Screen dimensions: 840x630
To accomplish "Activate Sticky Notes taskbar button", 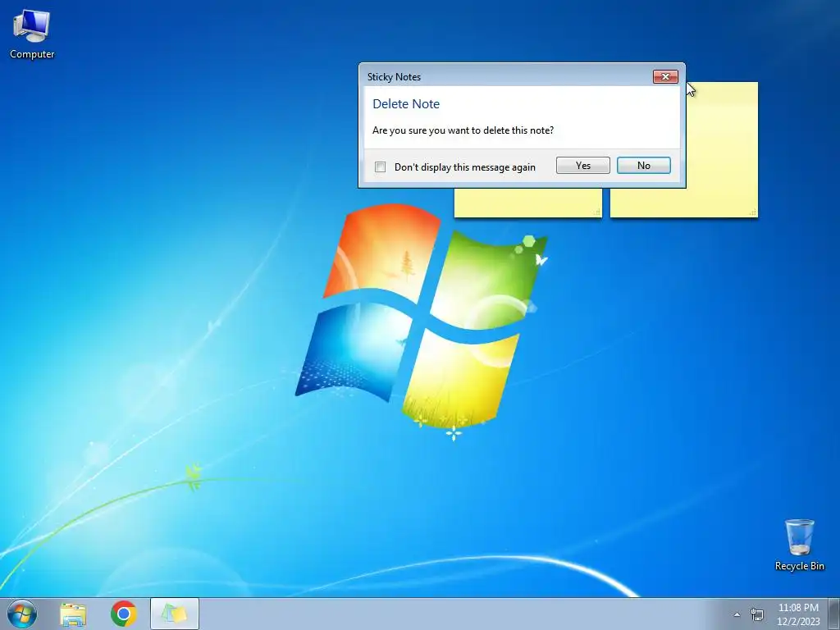I will pyautogui.click(x=175, y=614).
